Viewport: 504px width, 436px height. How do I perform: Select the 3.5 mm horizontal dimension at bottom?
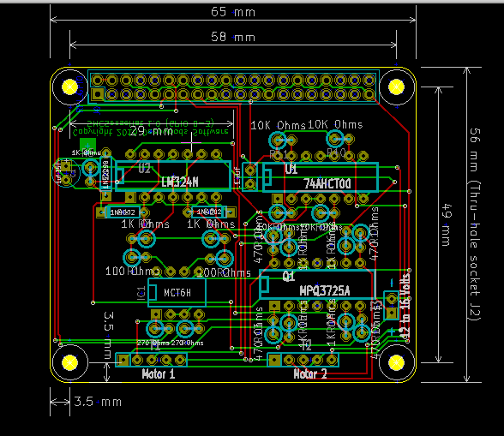pos(98,402)
